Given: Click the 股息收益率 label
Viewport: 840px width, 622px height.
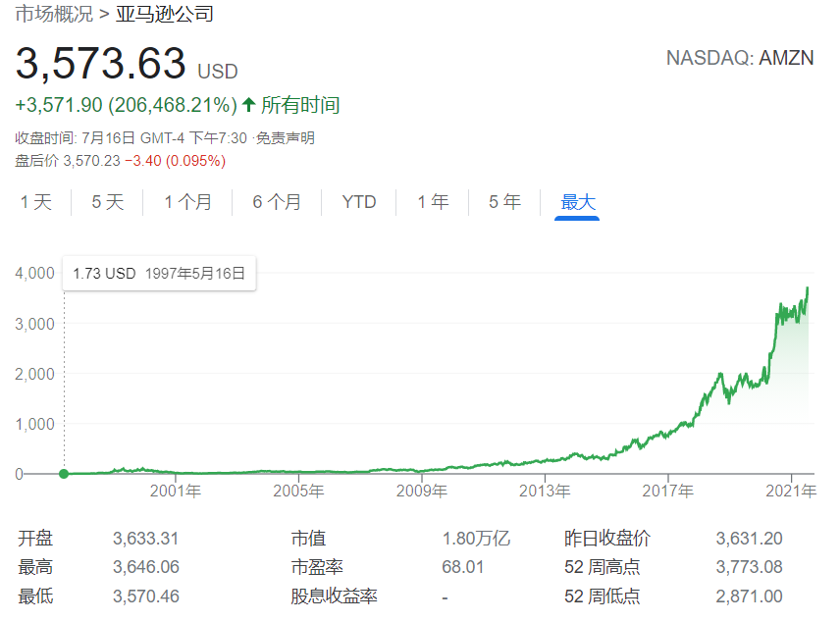Looking at the screenshot, I should tap(335, 596).
